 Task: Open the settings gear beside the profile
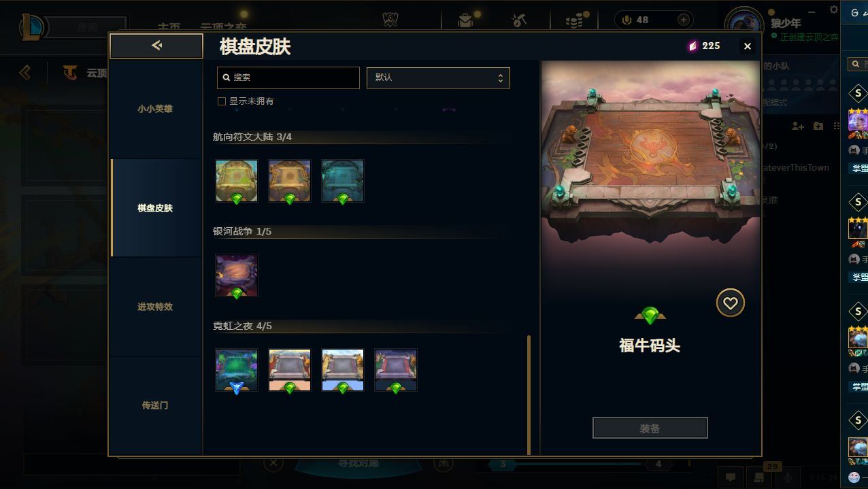pyautogui.click(x=834, y=10)
